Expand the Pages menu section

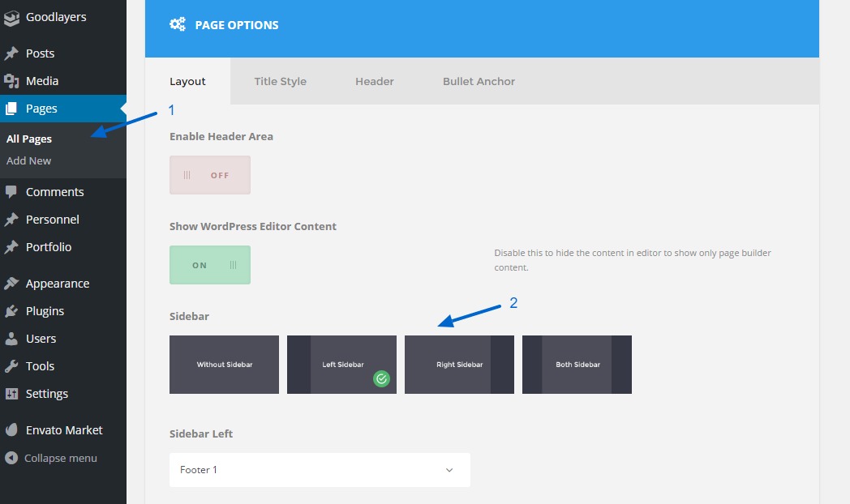click(41, 109)
